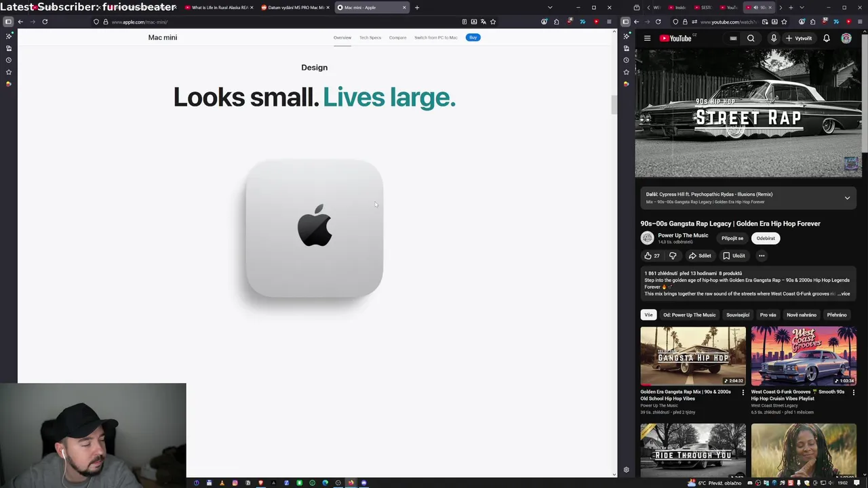
Task: Open Power Up The Music channel avatar
Action: 647,238
